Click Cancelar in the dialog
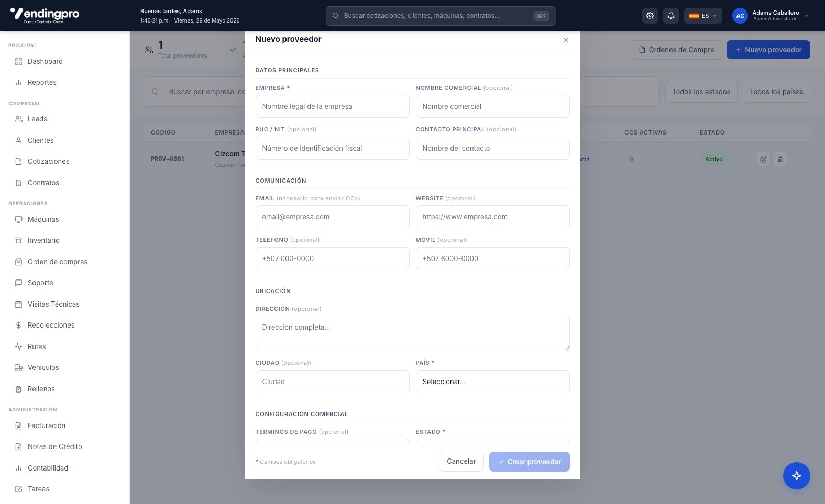The image size is (825, 504). click(x=461, y=461)
